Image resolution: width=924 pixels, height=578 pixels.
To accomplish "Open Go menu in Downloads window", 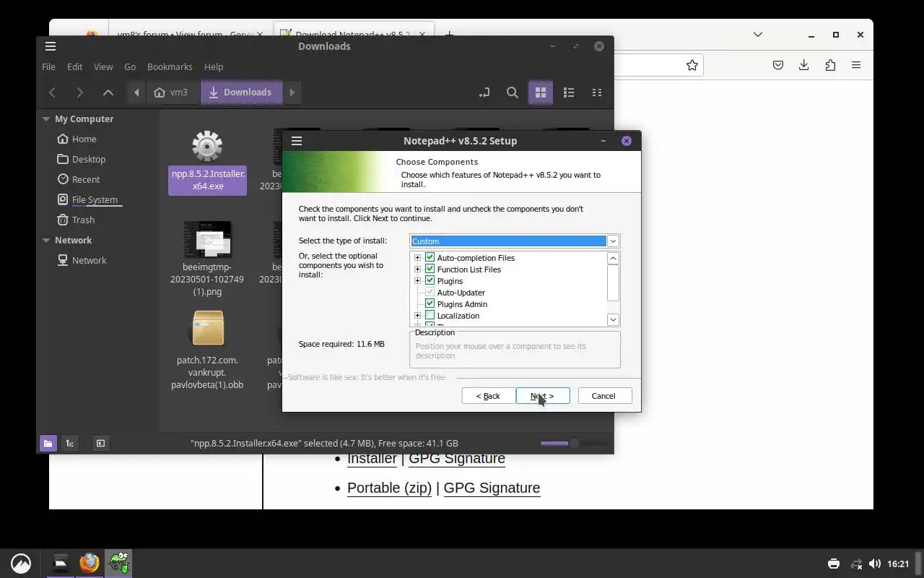I will coord(130,66).
